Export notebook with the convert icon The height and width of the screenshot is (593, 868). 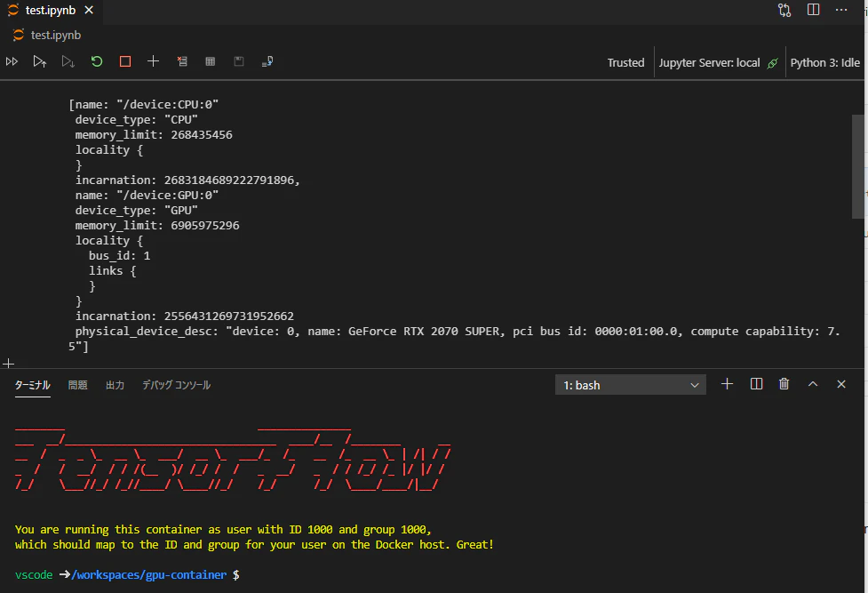pyautogui.click(x=267, y=61)
